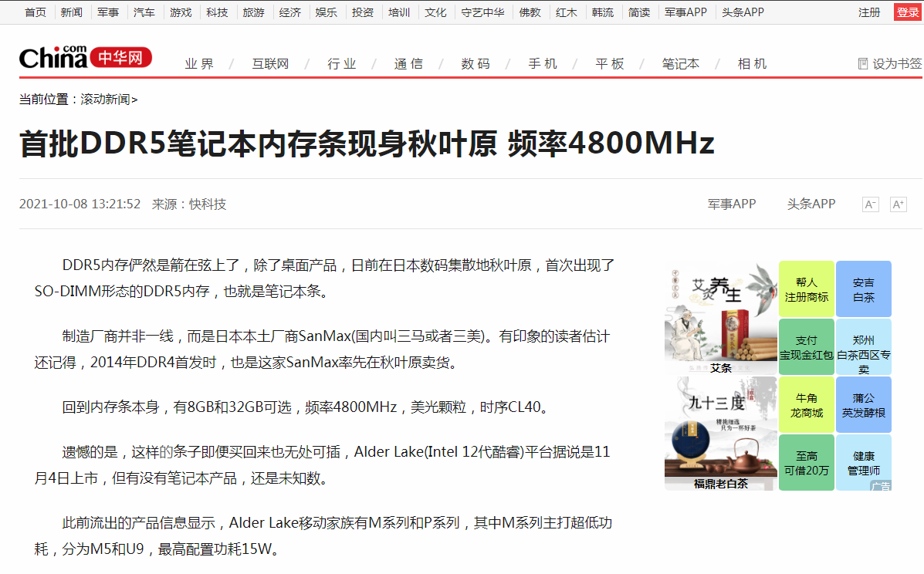
Task: Open 旅游 in top navigation
Action: pos(253,12)
